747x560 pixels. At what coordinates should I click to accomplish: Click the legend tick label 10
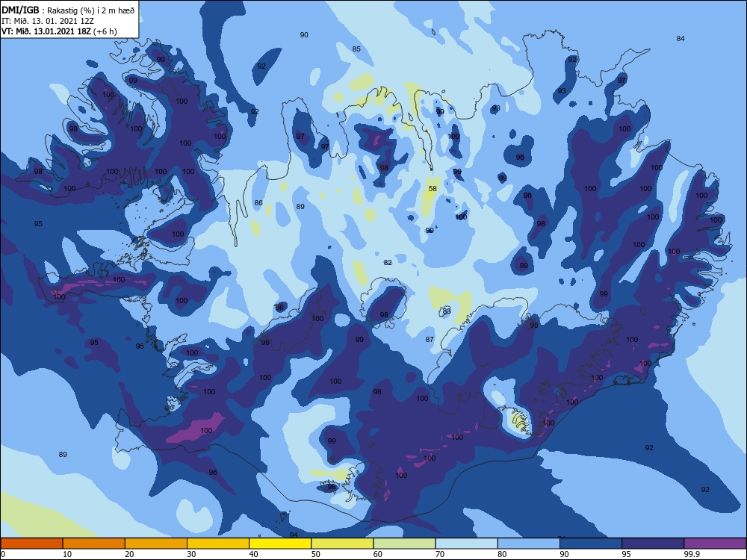click(67, 554)
